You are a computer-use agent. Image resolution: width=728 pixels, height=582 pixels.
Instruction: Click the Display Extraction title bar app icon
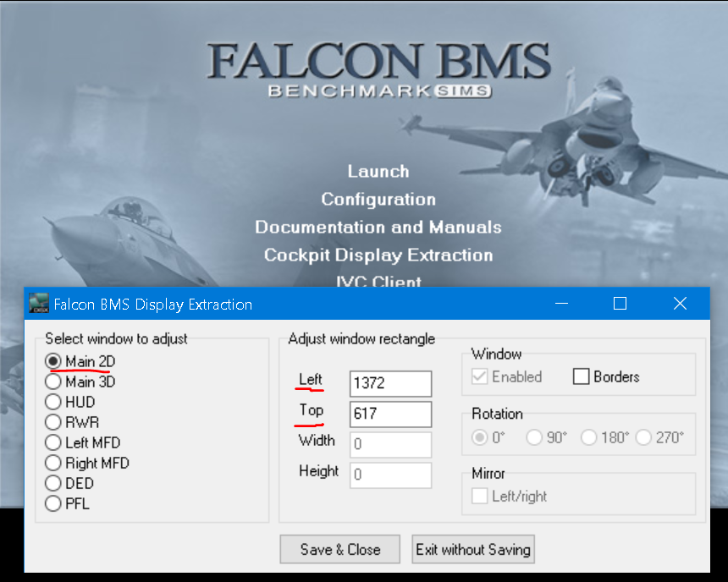(x=39, y=303)
